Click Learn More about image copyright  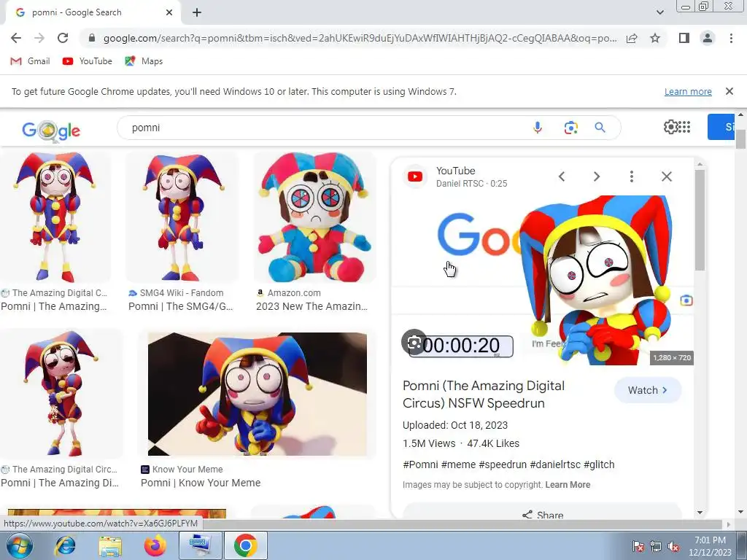coord(568,485)
